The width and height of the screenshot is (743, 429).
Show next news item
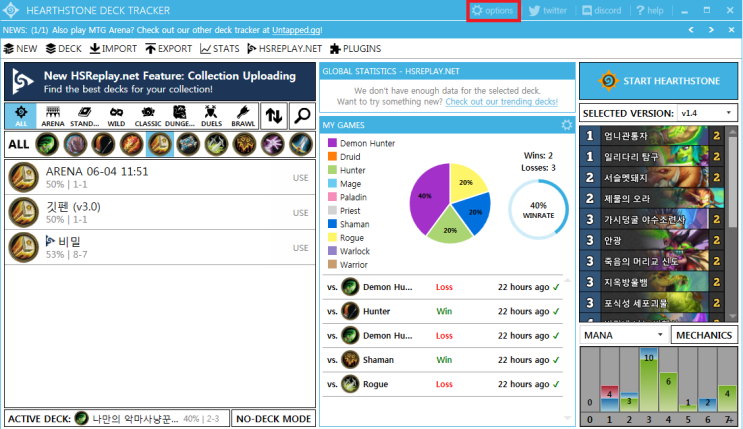click(711, 30)
